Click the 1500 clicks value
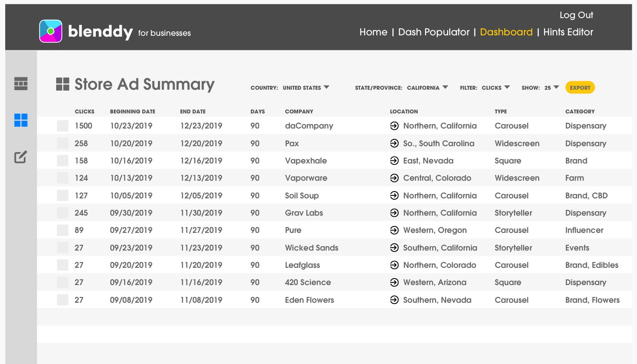 [83, 126]
